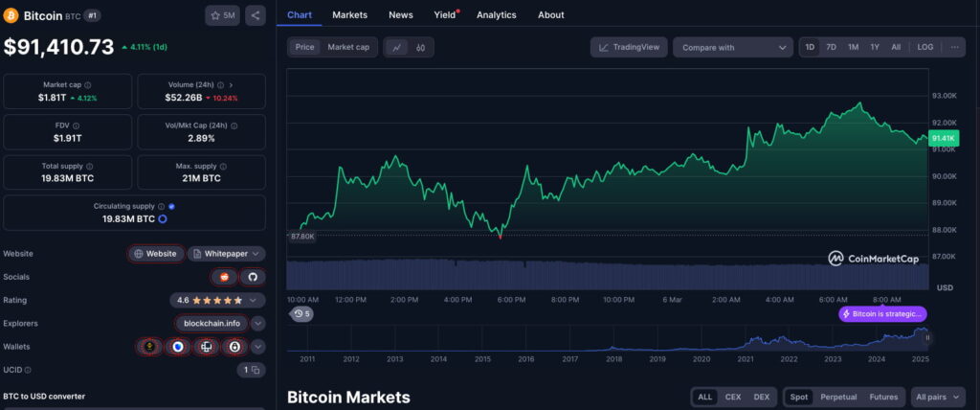Click the UCID info icon
The width and height of the screenshot is (980, 410).
pos(28,370)
